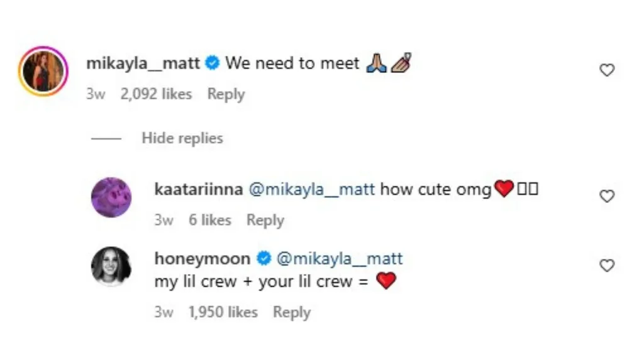Click mikayla__matt's verified badge
644x362 pixels.
tap(213, 63)
